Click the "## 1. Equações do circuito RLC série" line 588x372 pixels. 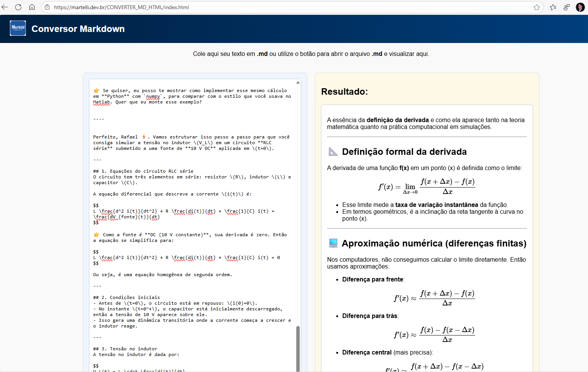coord(143,171)
